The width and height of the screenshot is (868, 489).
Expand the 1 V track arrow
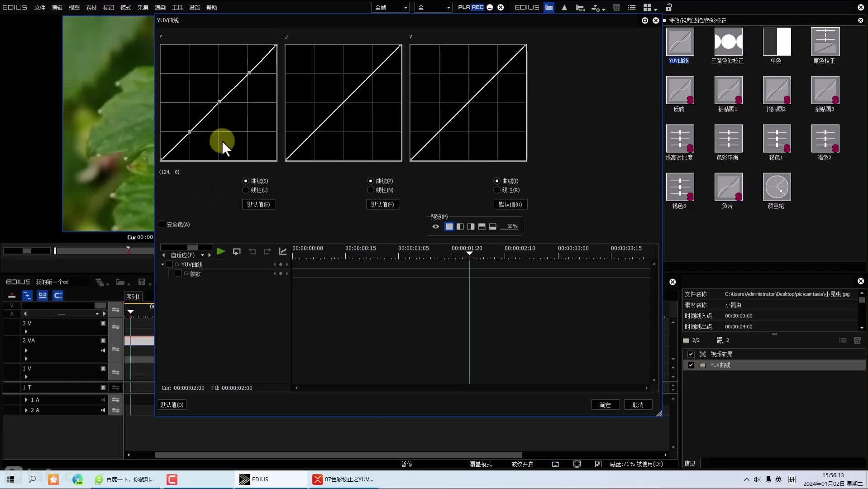pyautogui.click(x=26, y=377)
